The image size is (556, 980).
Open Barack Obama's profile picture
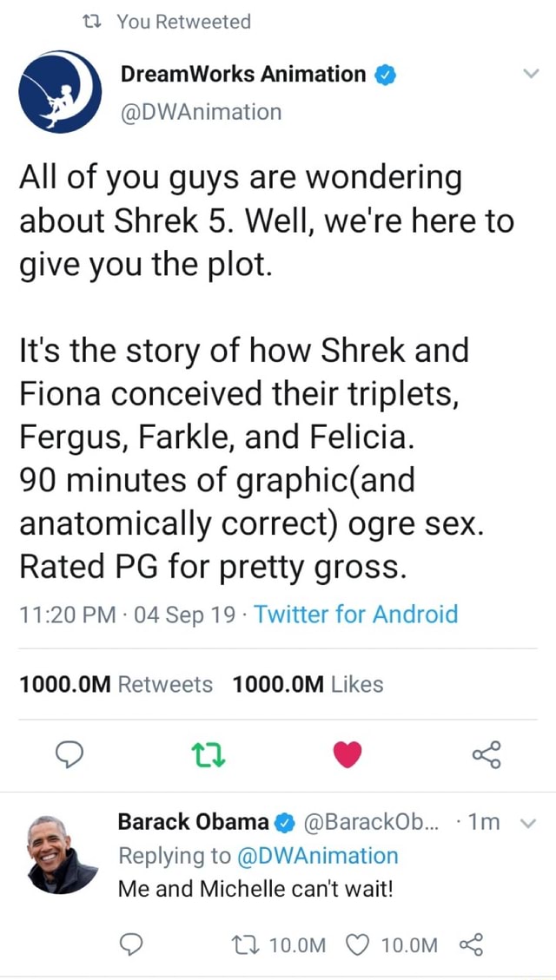[63, 854]
